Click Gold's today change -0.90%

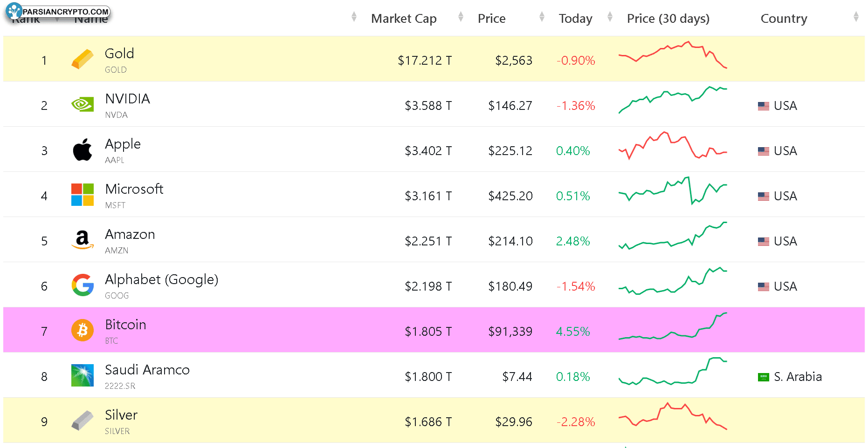click(576, 61)
